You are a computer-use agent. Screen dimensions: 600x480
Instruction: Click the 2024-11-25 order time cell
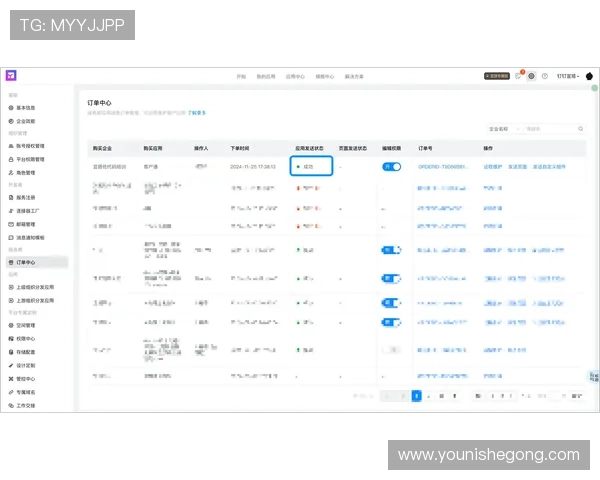tap(253, 167)
